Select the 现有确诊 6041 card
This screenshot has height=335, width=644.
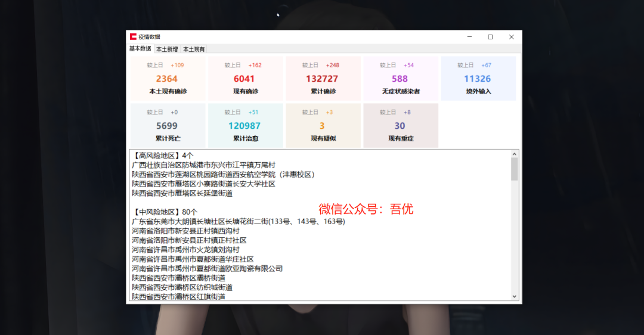click(x=245, y=79)
